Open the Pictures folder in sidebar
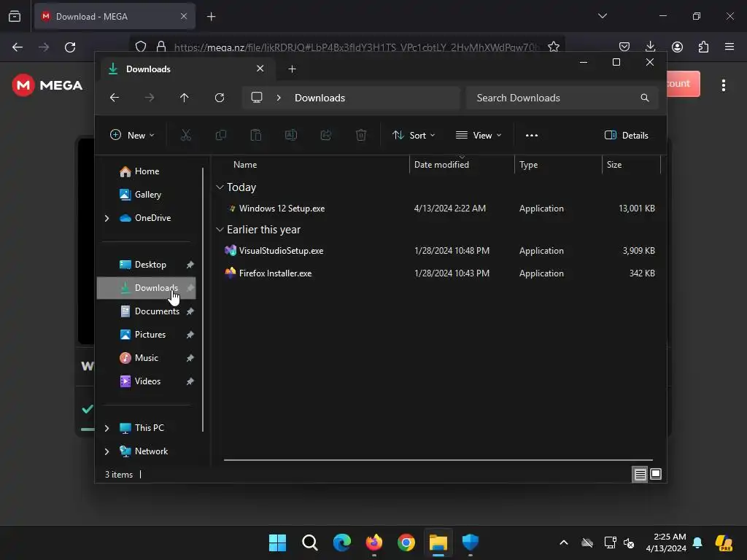 pos(146,335)
